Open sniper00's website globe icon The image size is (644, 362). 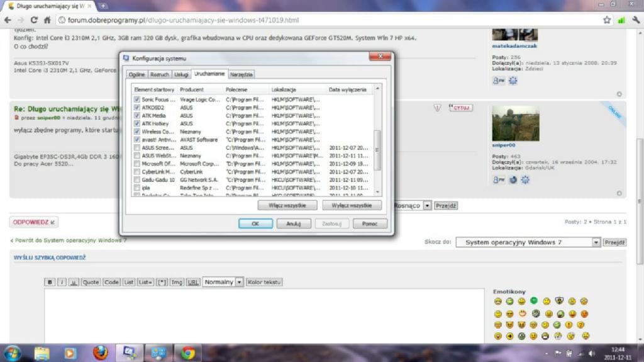click(x=513, y=180)
